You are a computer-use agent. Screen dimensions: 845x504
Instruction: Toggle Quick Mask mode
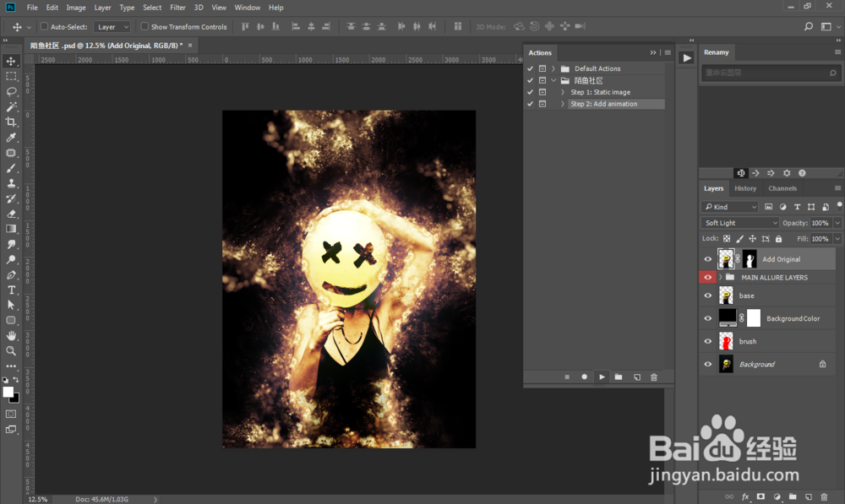[11, 414]
